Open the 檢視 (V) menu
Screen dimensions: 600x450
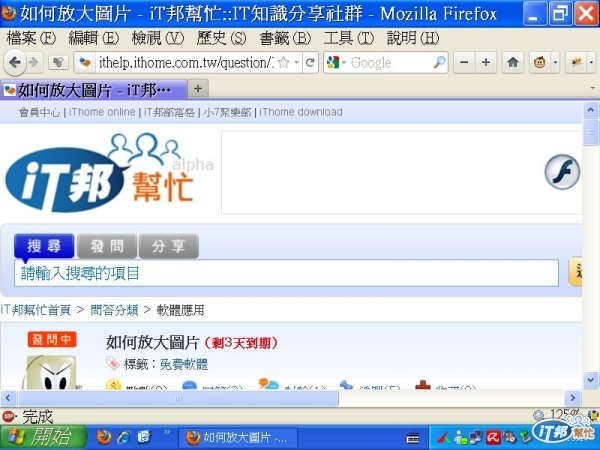pyautogui.click(x=158, y=38)
